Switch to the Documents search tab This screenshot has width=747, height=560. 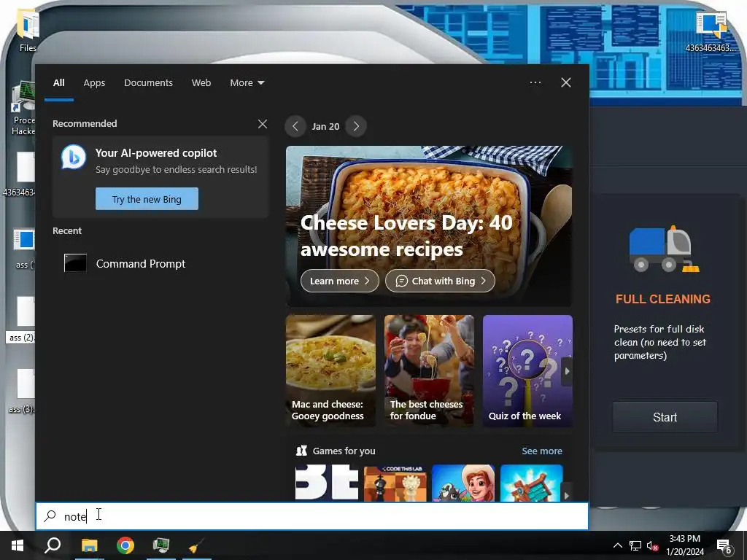pos(148,83)
